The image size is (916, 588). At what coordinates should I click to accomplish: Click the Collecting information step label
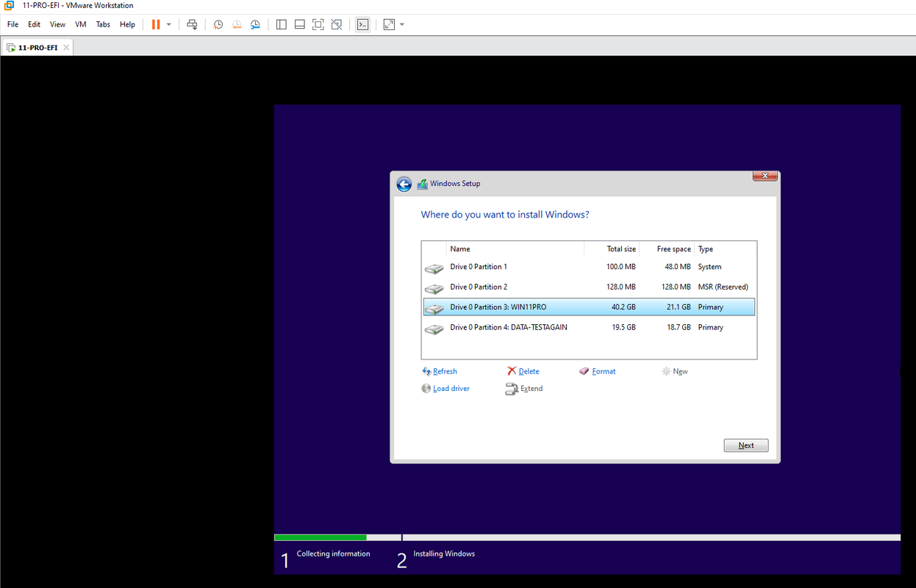click(334, 553)
